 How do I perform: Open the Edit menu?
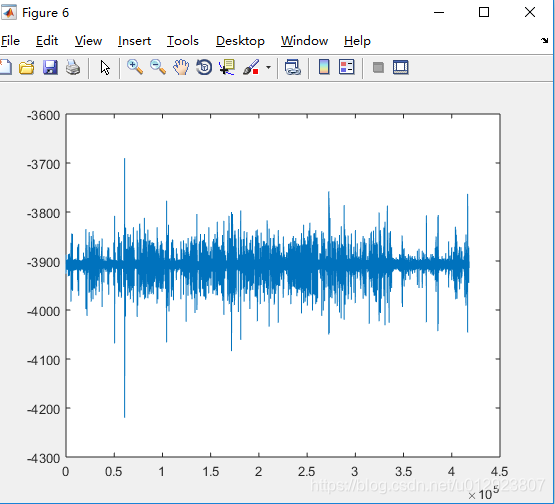pos(47,41)
